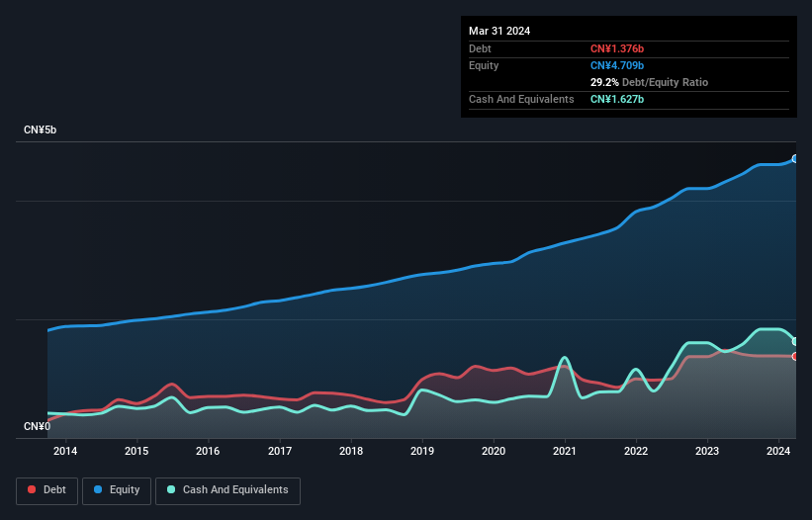Click the 2024 x-axis year label
The width and height of the screenshot is (812, 520).
pos(778,452)
